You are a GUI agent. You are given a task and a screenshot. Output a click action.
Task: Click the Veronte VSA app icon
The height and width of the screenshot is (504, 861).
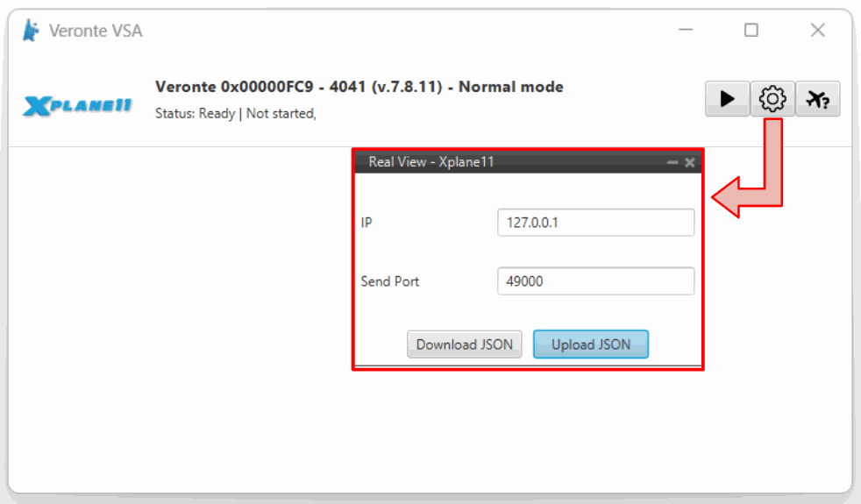(x=31, y=31)
